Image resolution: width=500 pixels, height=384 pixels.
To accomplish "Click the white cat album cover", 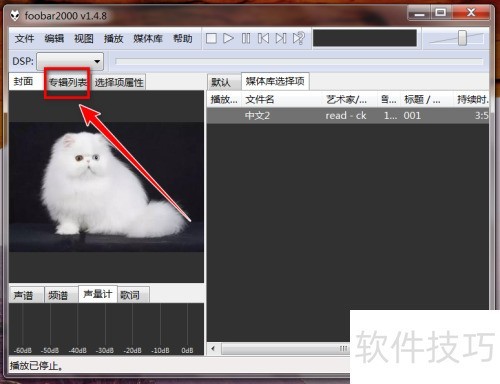I will 106,187.
